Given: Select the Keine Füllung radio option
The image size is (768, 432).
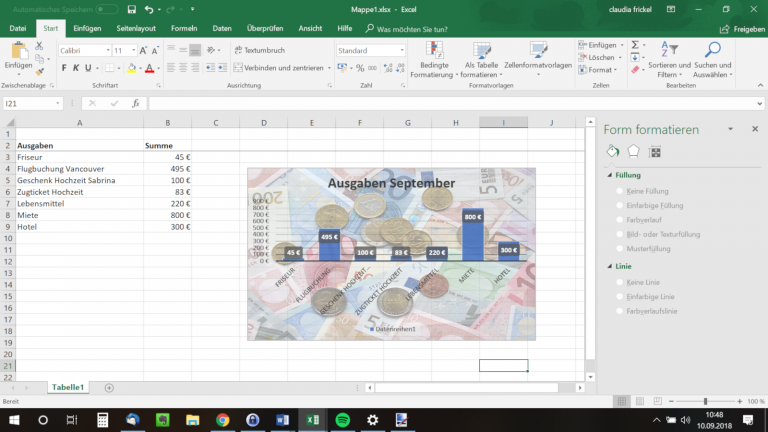Looking at the screenshot, I should pos(619,191).
